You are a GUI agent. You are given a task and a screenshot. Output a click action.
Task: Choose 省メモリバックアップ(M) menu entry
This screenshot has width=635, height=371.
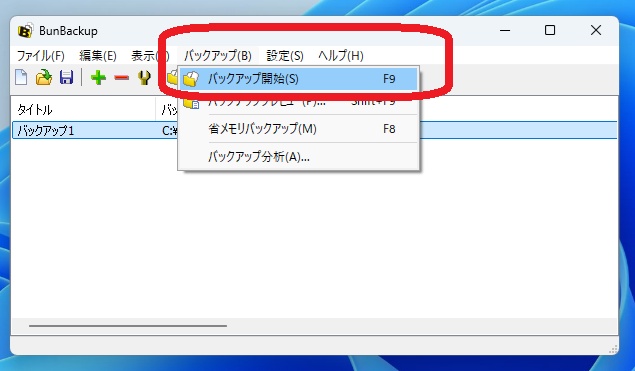point(299,129)
